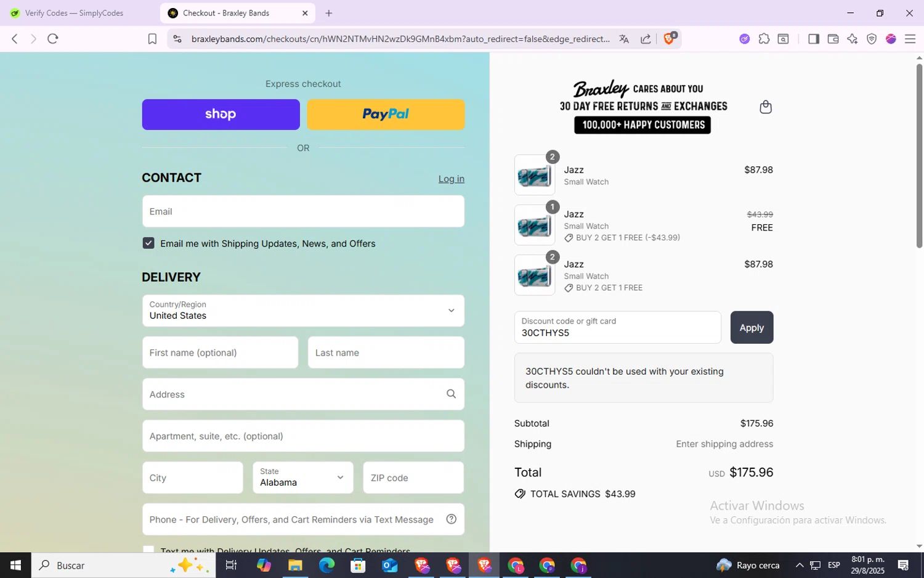Click the Windows taskbar Buscar search box
Screen dimensions: 924x578
[123, 565]
